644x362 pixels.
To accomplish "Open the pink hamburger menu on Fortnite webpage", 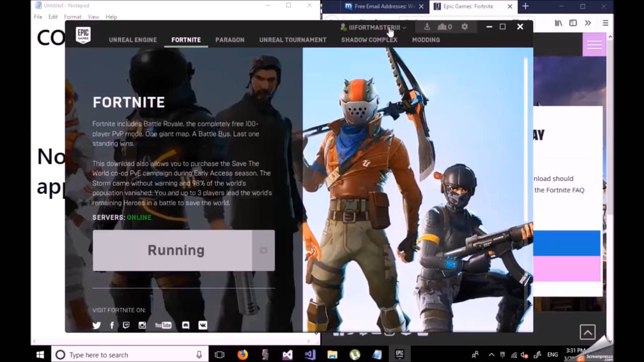I will (x=594, y=45).
